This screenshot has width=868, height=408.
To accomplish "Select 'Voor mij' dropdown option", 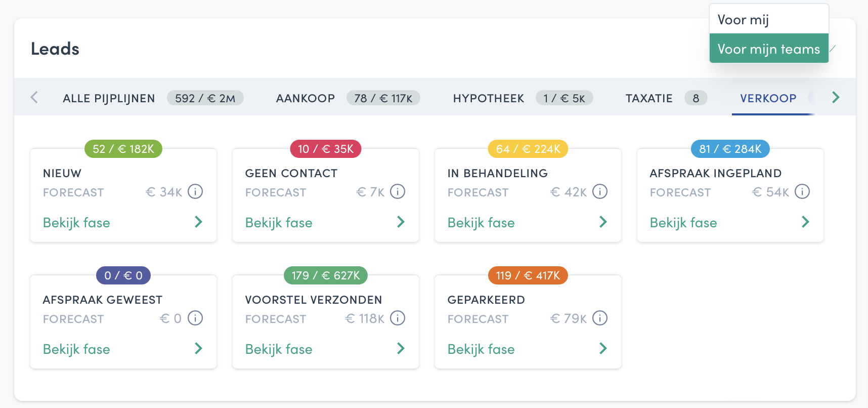I will (743, 20).
